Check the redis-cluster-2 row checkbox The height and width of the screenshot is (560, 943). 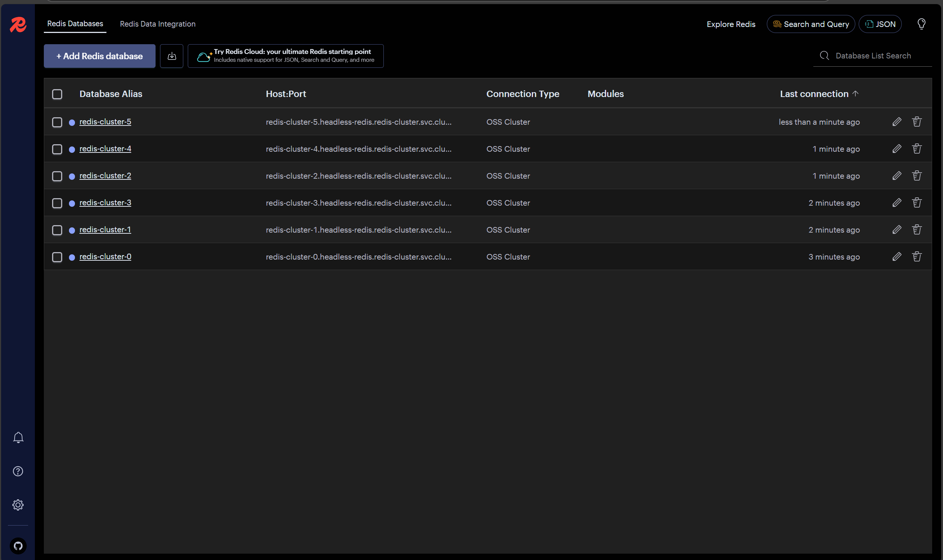57,176
